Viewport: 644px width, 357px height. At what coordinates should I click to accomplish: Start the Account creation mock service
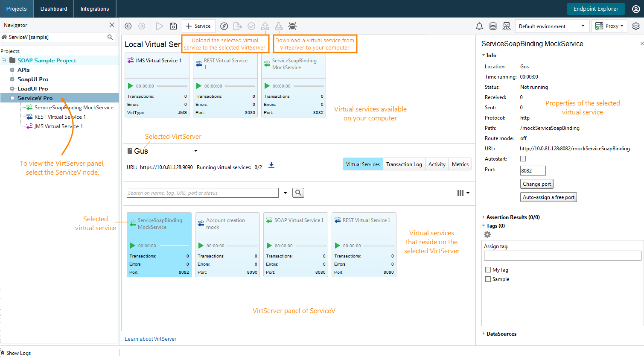201,246
